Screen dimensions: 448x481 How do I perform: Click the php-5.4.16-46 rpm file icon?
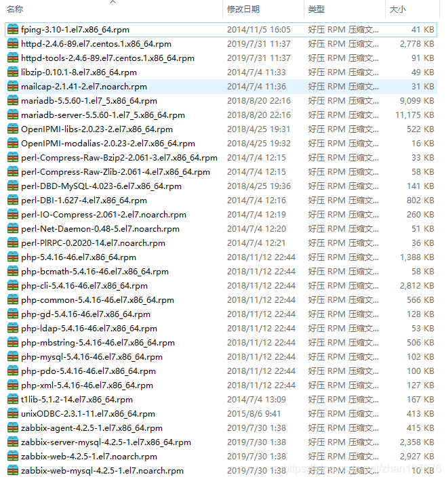coord(13,257)
